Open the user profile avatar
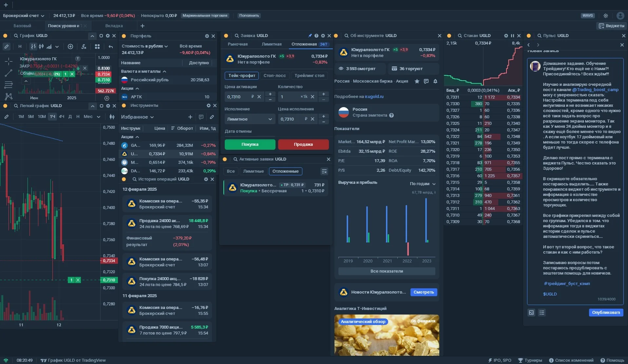The height and width of the screenshot is (364, 628). [620, 15]
